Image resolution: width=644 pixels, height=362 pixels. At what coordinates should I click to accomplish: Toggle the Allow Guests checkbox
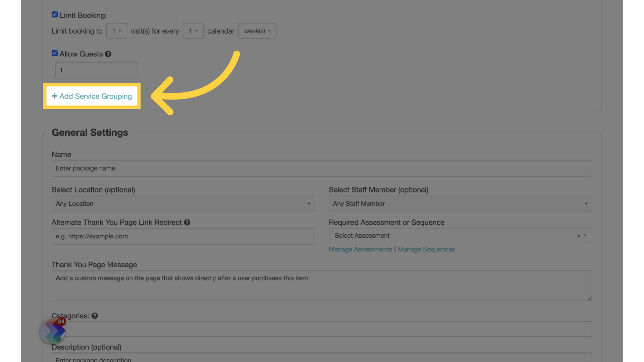tap(54, 54)
